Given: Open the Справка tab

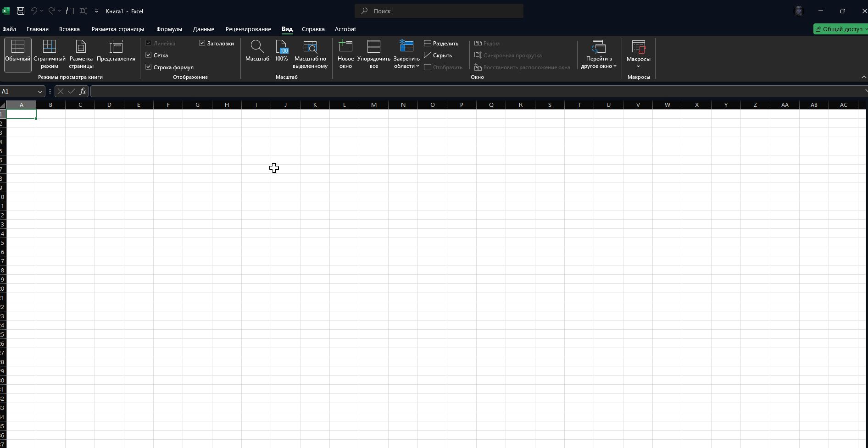Looking at the screenshot, I should (x=313, y=29).
